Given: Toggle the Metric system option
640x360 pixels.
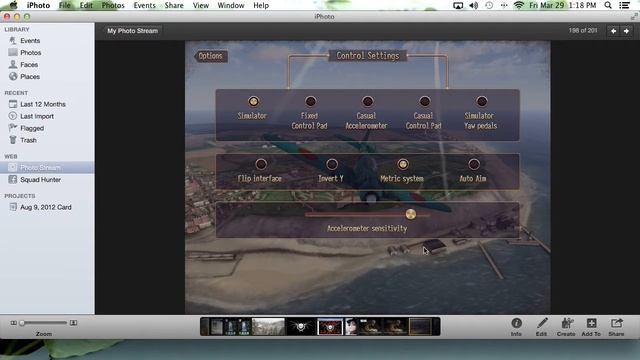Looking at the screenshot, I should click(x=403, y=164).
